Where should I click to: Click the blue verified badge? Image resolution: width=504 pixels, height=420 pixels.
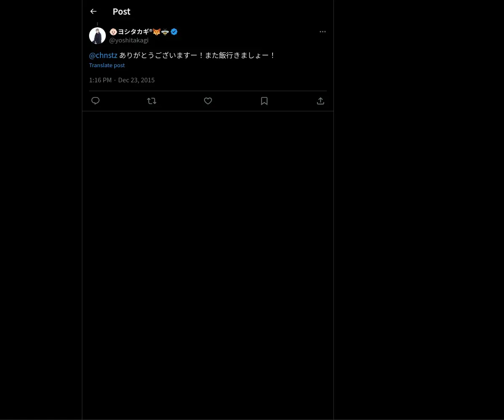coord(174,31)
